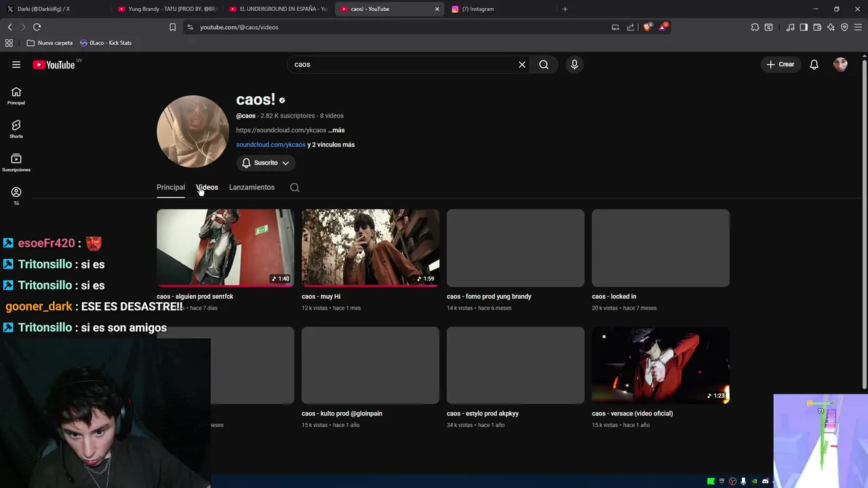Open the Suscrito subscription dropdown
The image size is (868, 488).
(x=266, y=163)
